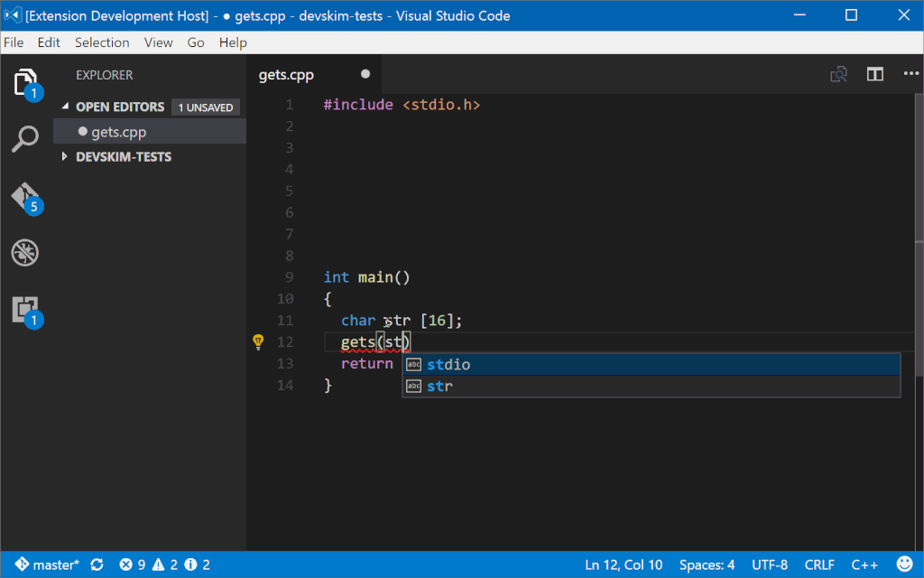The image size is (924, 578).
Task: Open the File menu
Action: click(x=14, y=42)
